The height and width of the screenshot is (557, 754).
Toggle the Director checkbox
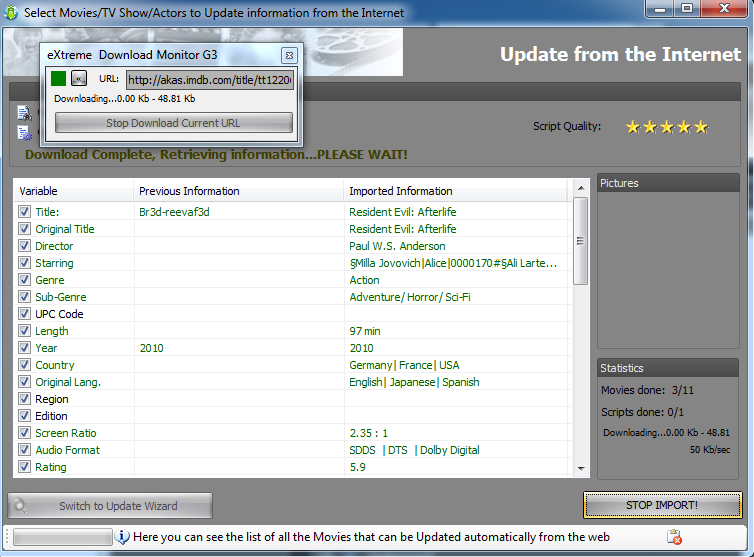(x=24, y=245)
